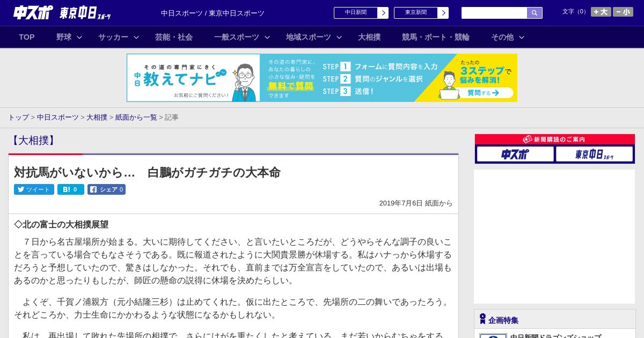Decrease text size with 小 button

pos(623,12)
